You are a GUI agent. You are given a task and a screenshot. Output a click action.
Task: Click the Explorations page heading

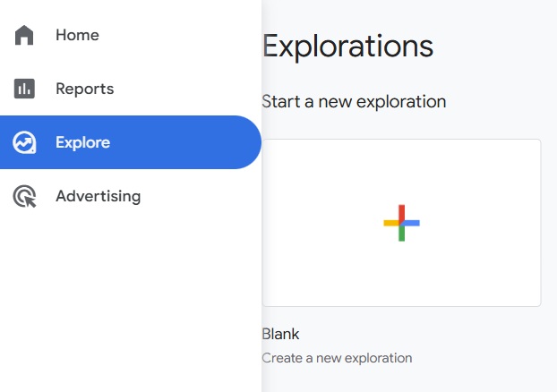(347, 47)
